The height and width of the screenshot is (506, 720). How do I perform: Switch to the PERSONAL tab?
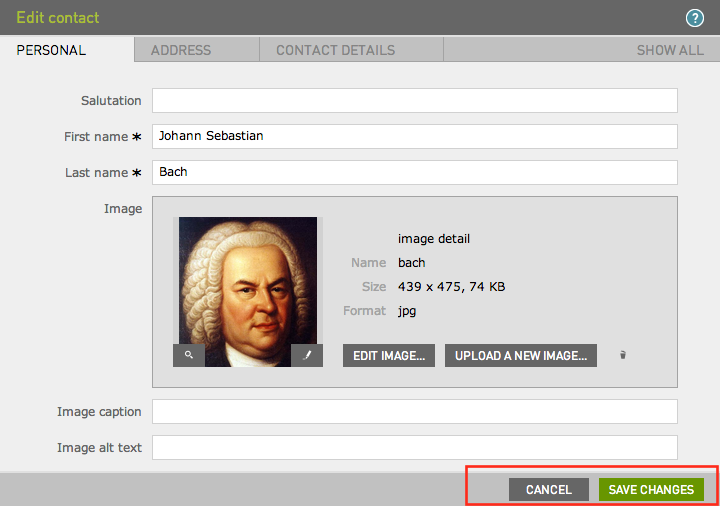(x=52, y=50)
